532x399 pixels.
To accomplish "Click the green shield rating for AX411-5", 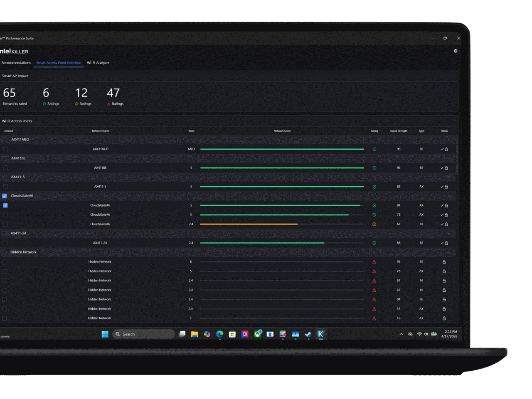I will pyautogui.click(x=374, y=187).
